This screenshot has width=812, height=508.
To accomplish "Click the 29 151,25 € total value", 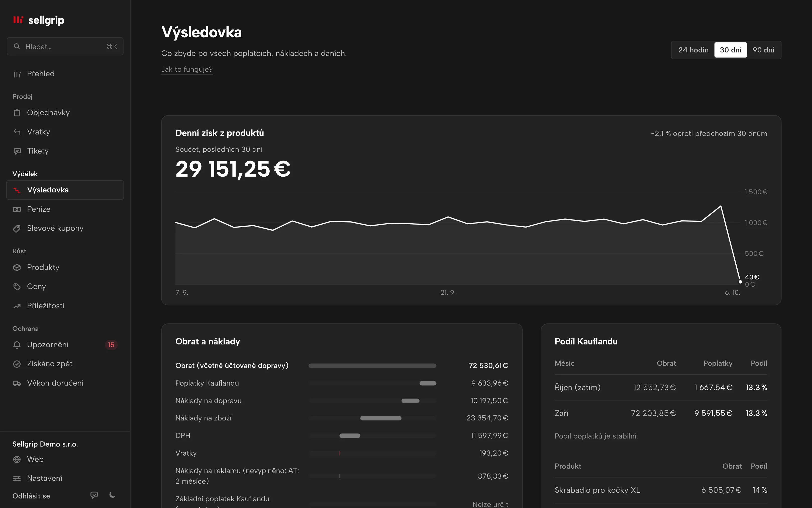I will [233, 169].
